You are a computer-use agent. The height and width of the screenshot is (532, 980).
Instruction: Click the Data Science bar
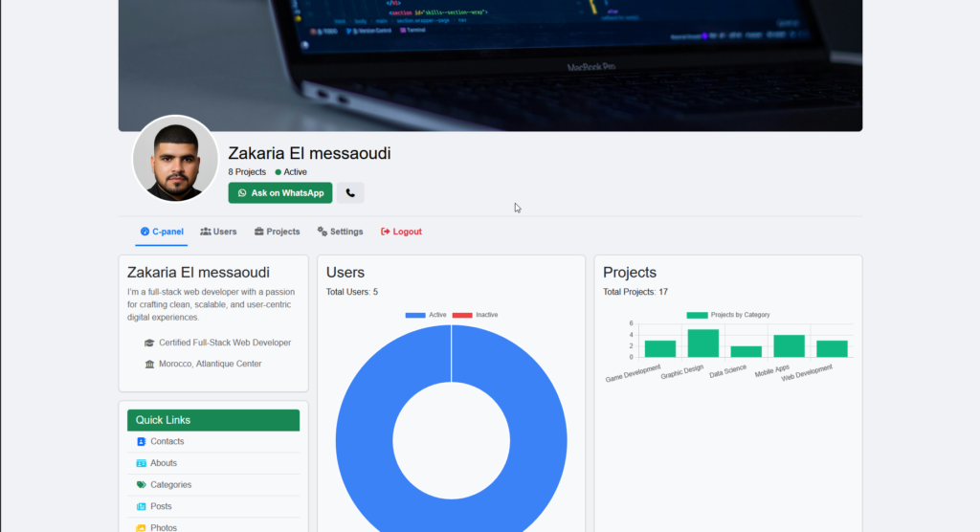[x=746, y=352]
